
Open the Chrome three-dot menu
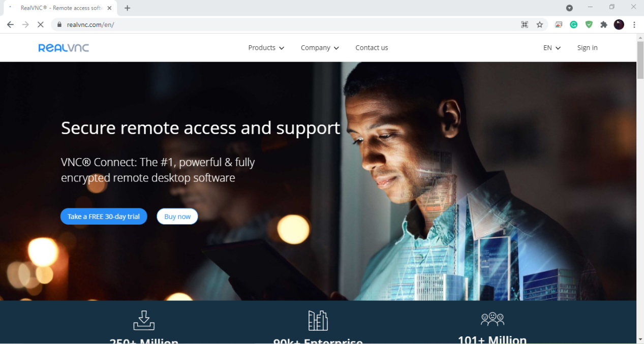(x=634, y=24)
